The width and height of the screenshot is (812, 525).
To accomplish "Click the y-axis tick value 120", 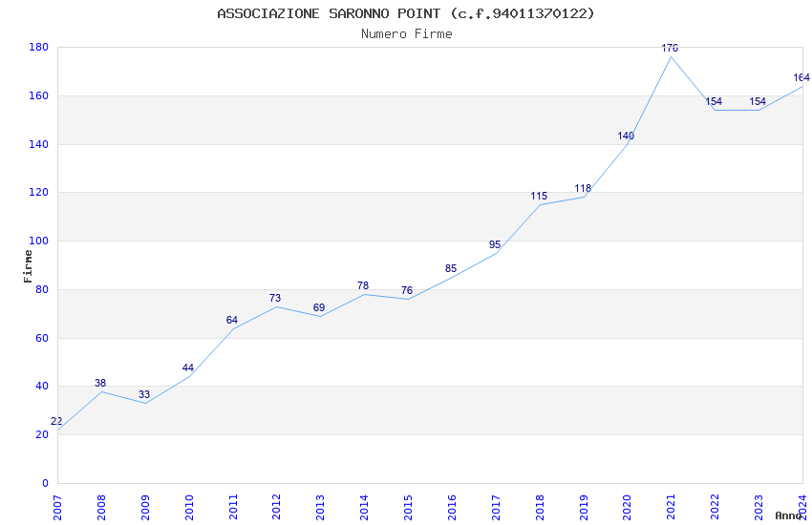I will point(39,193).
